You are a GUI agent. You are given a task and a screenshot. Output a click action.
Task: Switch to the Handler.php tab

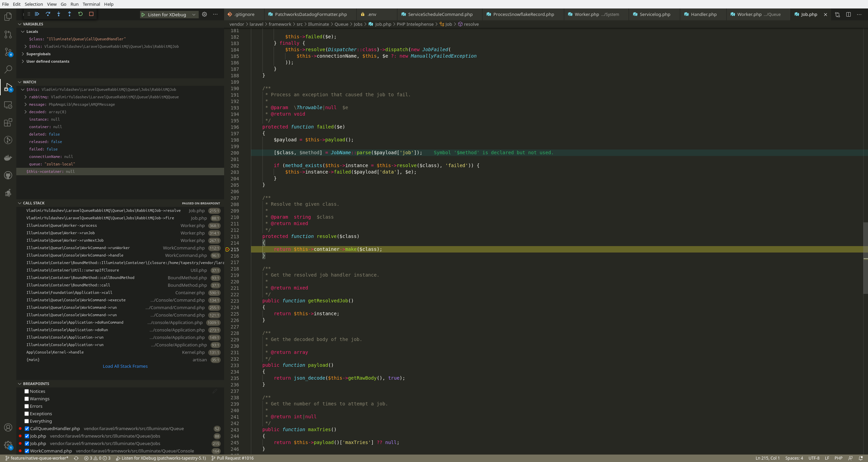click(704, 14)
